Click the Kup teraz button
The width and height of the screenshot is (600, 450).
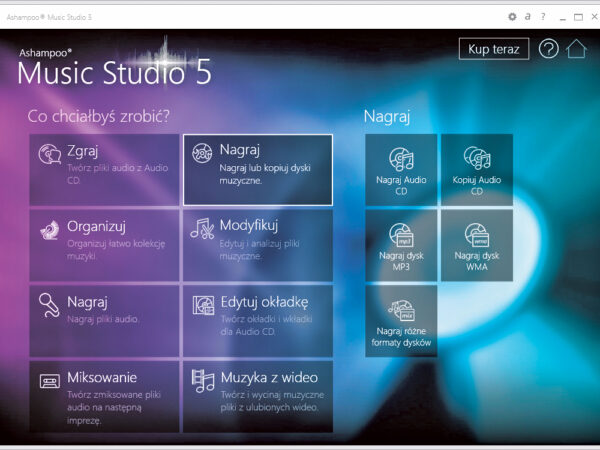tap(492, 49)
